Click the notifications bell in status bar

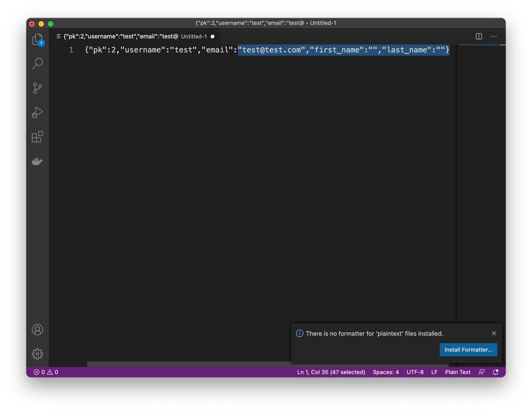pyautogui.click(x=495, y=372)
